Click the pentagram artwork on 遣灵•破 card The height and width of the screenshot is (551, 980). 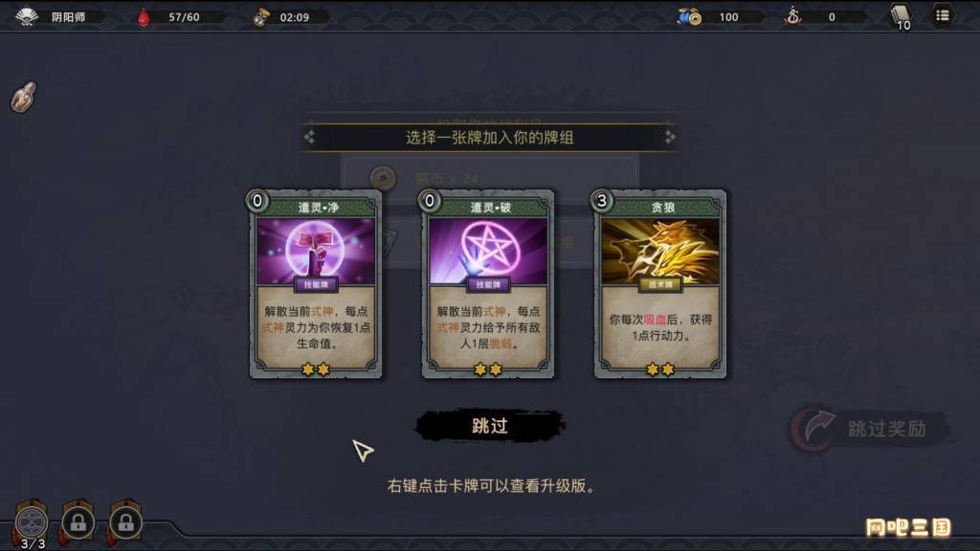coord(488,250)
